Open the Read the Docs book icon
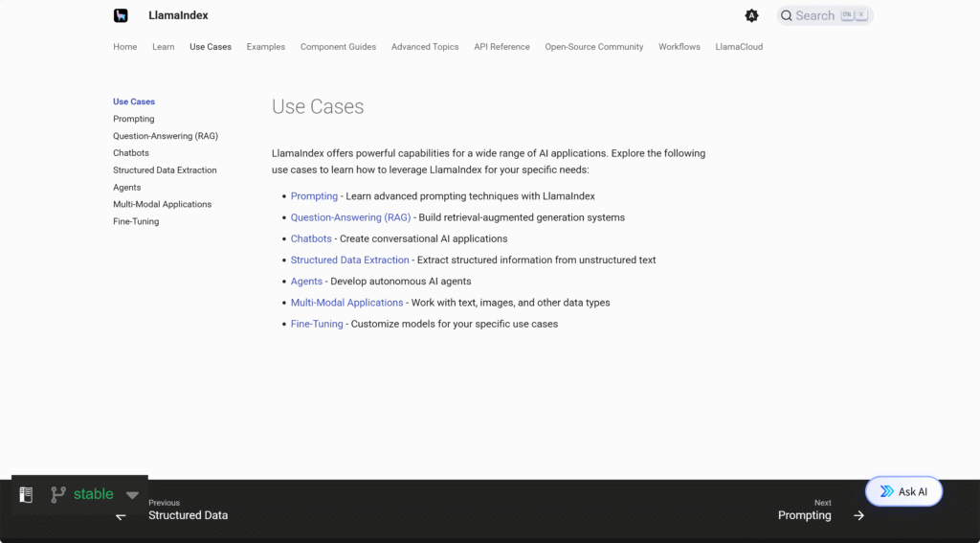This screenshot has height=543, width=980. point(26,494)
